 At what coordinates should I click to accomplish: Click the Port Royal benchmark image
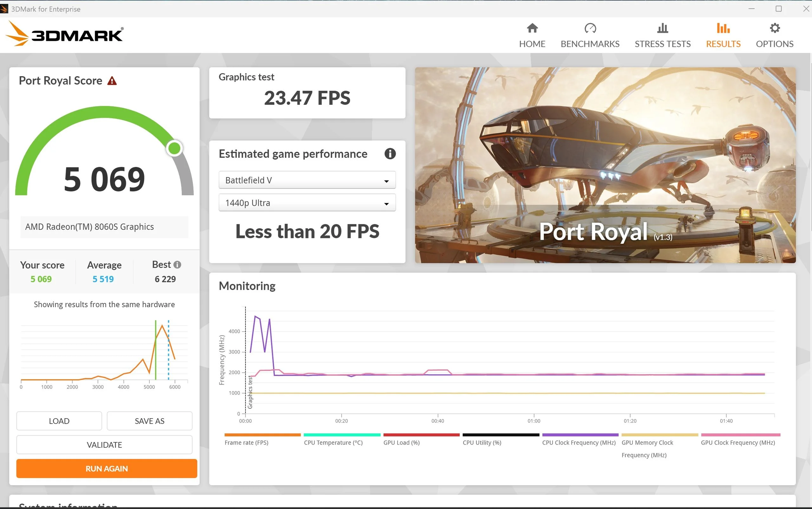point(605,165)
